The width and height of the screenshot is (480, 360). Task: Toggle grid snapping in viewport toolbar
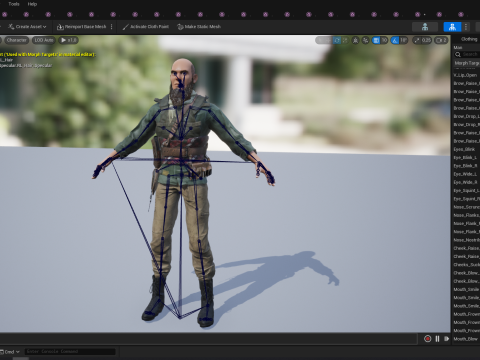click(376, 40)
